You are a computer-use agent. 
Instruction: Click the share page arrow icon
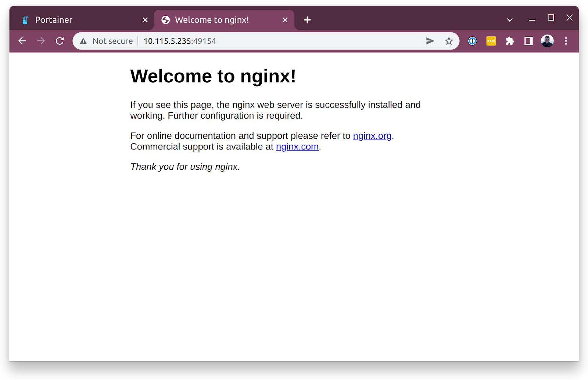pyautogui.click(x=430, y=41)
